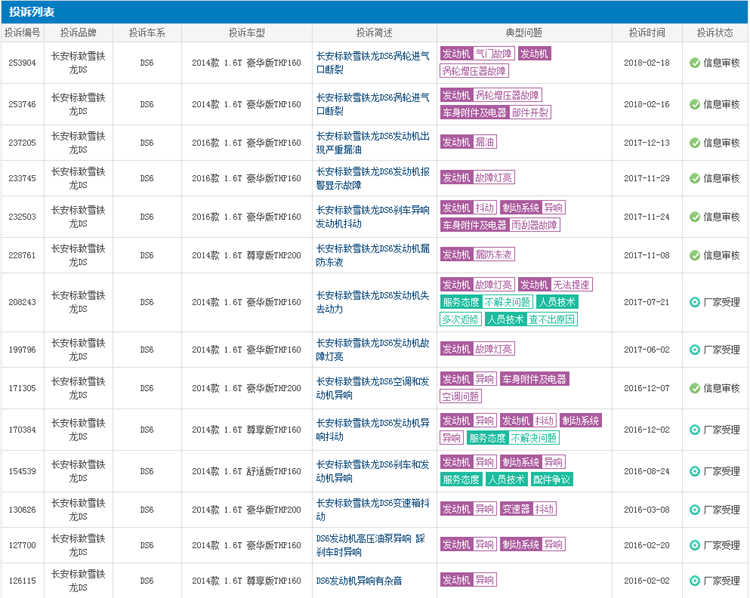Viewport: 750px width, 598px height.
Task: Open 发动机高压油泵异响 complaint link
Action: 371,545
